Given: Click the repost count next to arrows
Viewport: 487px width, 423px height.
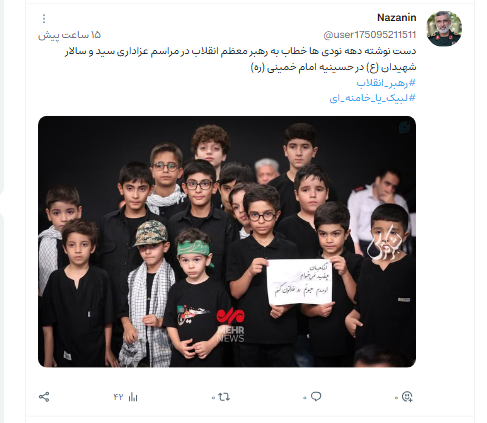Looking at the screenshot, I should (213, 397).
